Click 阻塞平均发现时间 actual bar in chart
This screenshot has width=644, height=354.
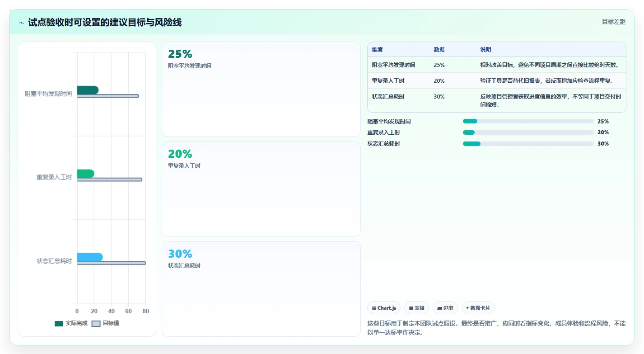pos(88,90)
